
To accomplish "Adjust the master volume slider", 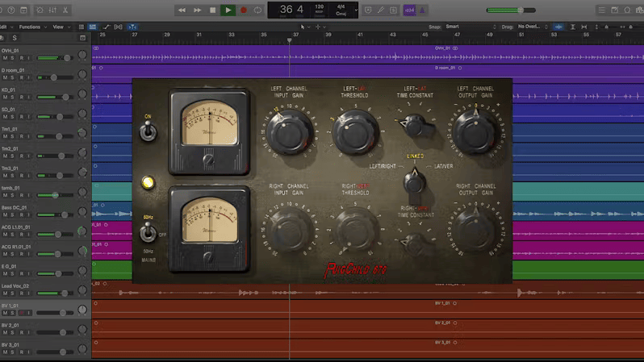I will [511, 10].
